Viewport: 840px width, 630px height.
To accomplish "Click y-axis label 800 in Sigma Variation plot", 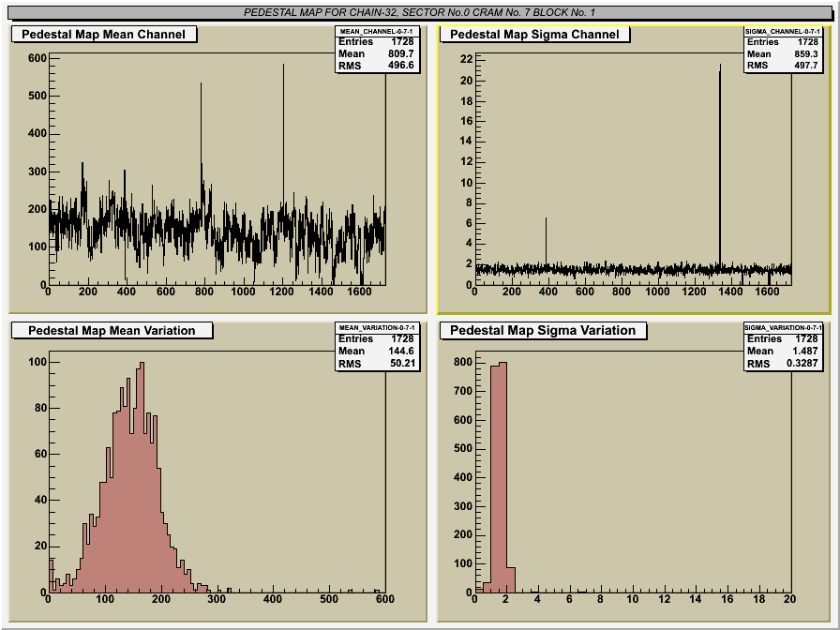I will [x=463, y=362].
